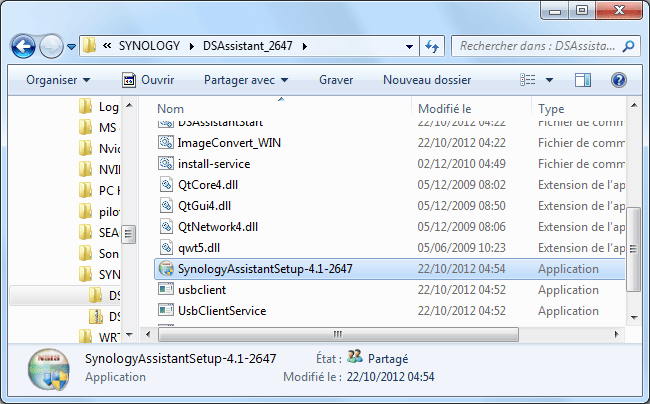Click the change view icon in toolbar
Viewport: 650px width, 404px height.
[526, 79]
